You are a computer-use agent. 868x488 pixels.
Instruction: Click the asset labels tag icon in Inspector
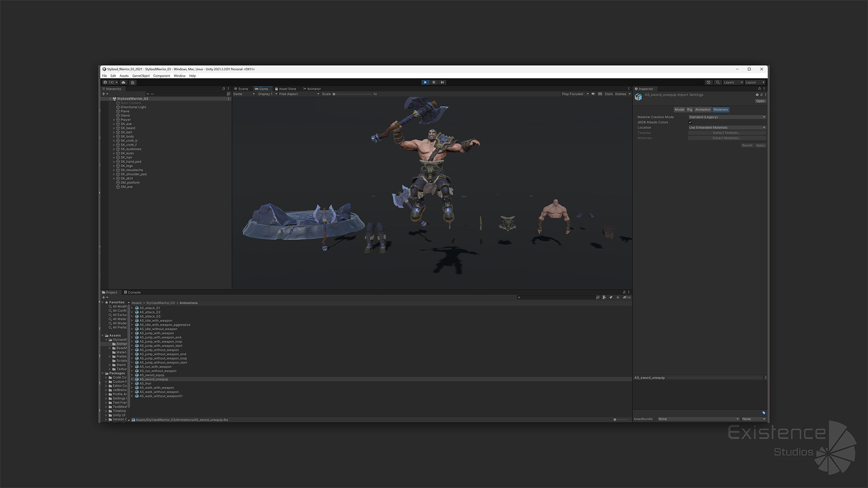(764, 413)
